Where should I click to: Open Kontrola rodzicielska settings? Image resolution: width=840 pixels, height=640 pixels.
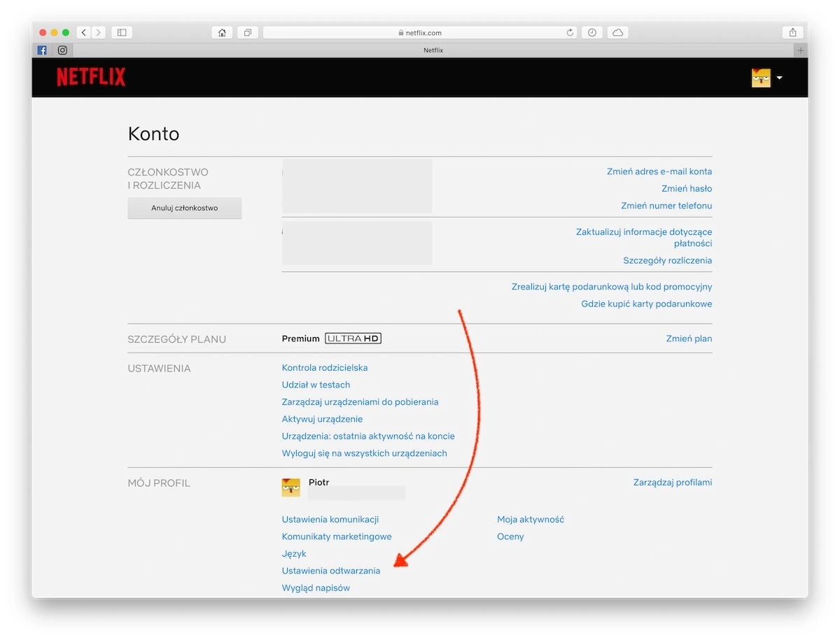[325, 368]
